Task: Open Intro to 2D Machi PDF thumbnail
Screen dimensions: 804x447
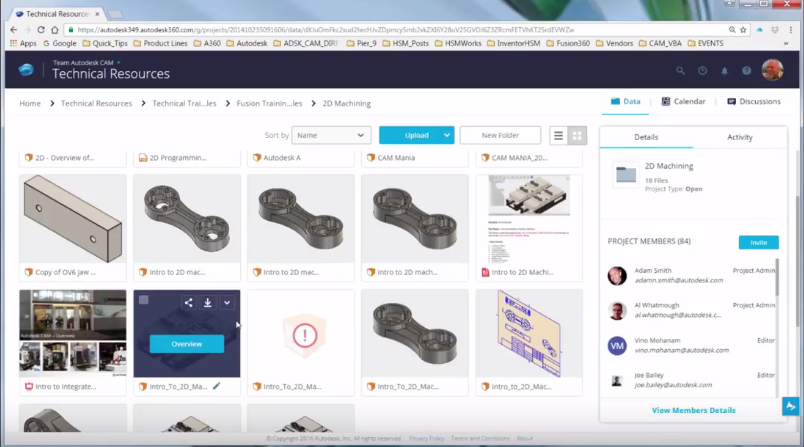Action: (529, 219)
